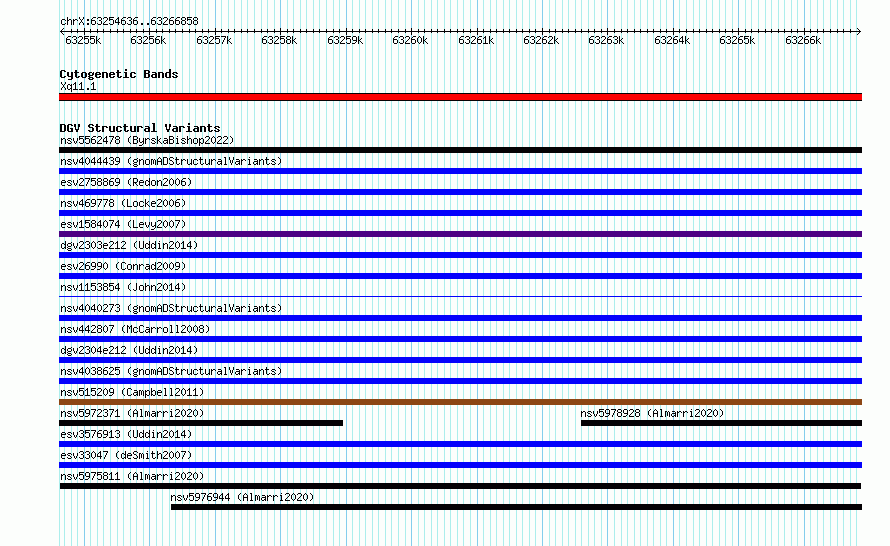The image size is (890, 546).
Task: Click the purple esv1584074 variant bar
Action: [x=460, y=234]
